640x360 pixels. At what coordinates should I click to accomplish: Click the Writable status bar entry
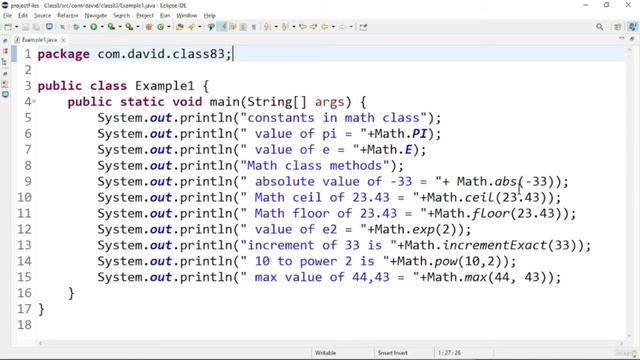325,353
